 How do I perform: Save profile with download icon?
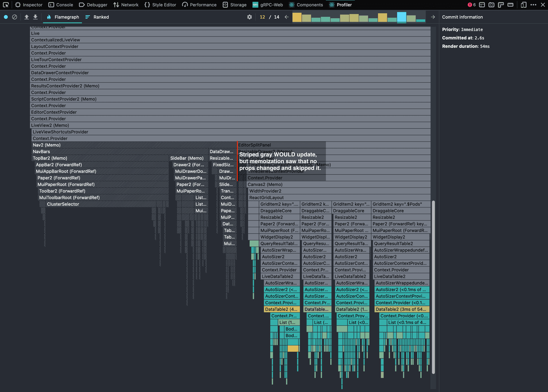coord(35,17)
